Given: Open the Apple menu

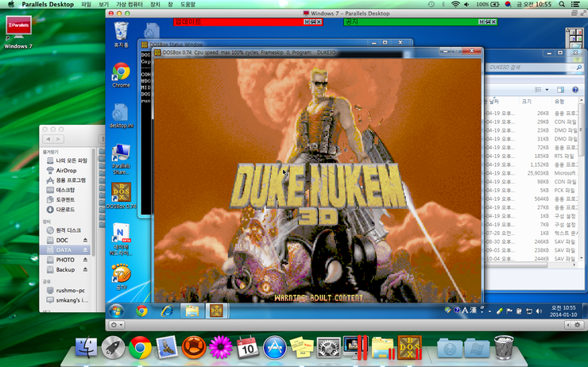Looking at the screenshot, I should coord(11,4).
